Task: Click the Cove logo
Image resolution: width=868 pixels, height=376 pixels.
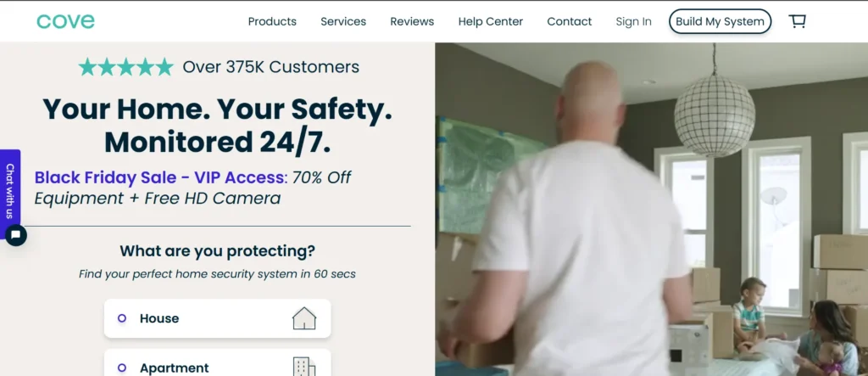Action: 65,21
